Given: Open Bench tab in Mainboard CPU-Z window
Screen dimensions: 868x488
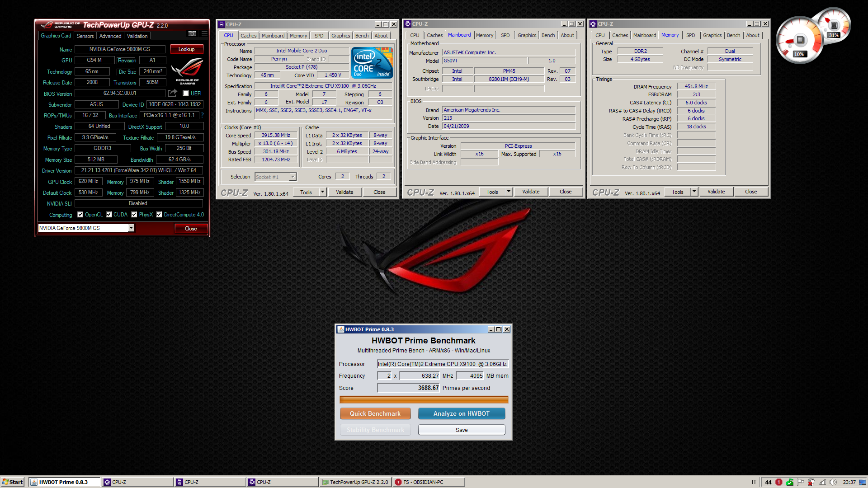Looking at the screenshot, I should (548, 35).
